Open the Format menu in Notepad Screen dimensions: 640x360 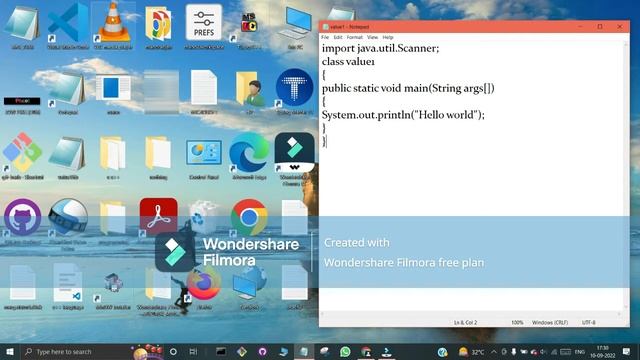point(354,37)
